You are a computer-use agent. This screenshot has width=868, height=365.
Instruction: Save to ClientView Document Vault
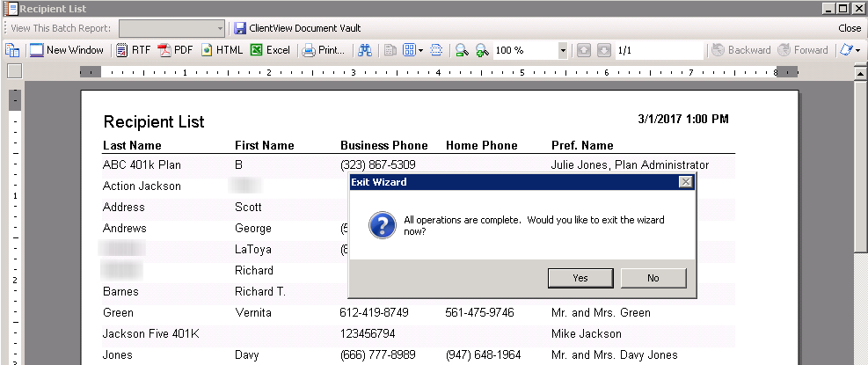[x=297, y=28]
